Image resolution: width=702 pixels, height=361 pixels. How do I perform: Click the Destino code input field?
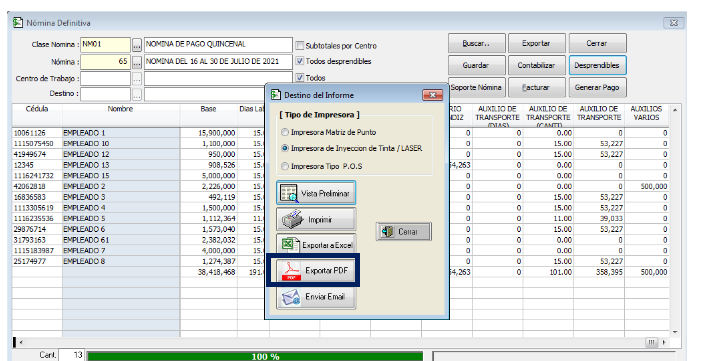(x=105, y=94)
